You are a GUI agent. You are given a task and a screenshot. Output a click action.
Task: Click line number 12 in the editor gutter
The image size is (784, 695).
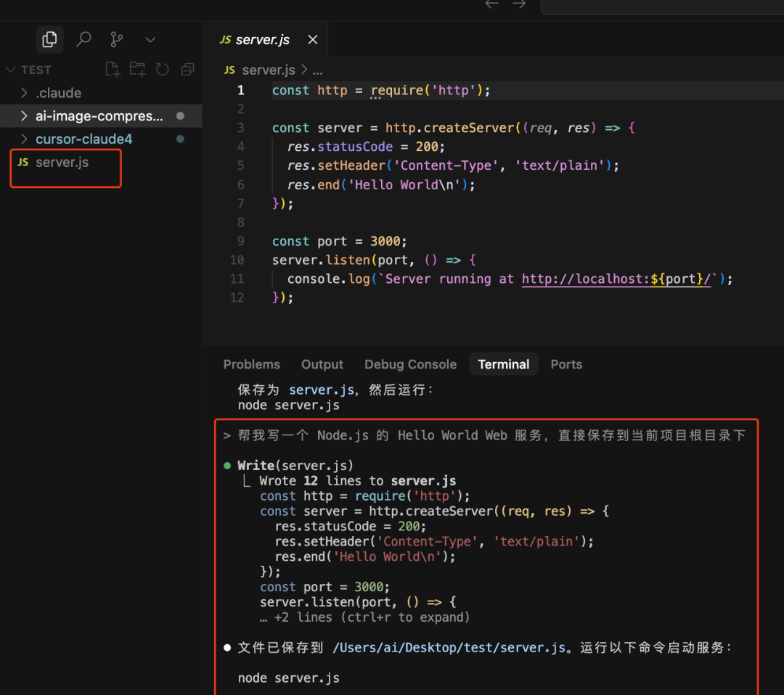point(237,297)
